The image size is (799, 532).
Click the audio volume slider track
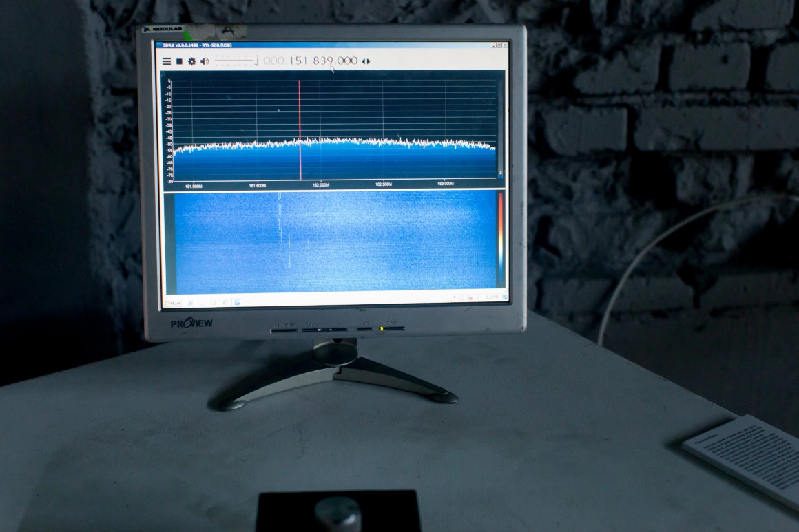pyautogui.click(x=234, y=61)
